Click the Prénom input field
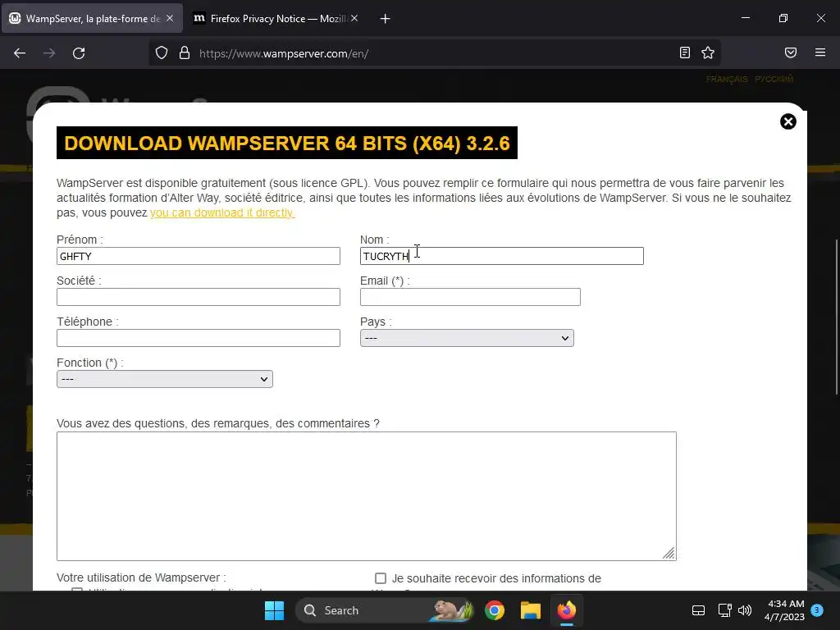This screenshot has height=630, width=840. pos(199,256)
